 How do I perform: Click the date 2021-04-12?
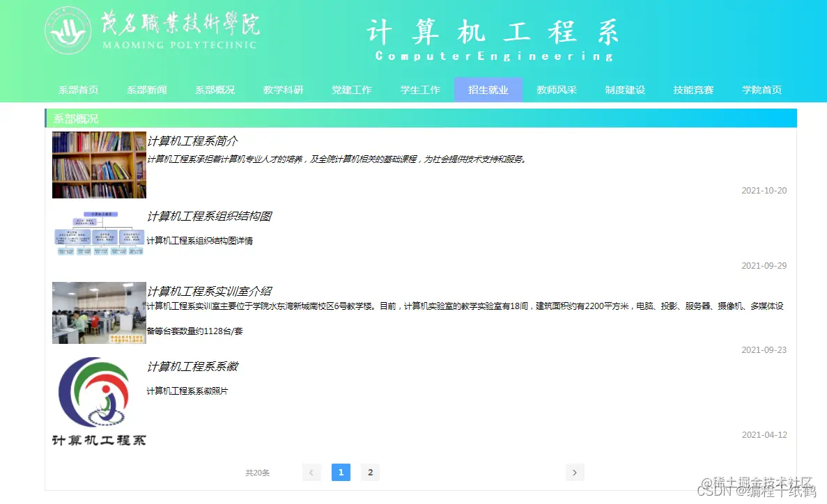click(x=764, y=435)
